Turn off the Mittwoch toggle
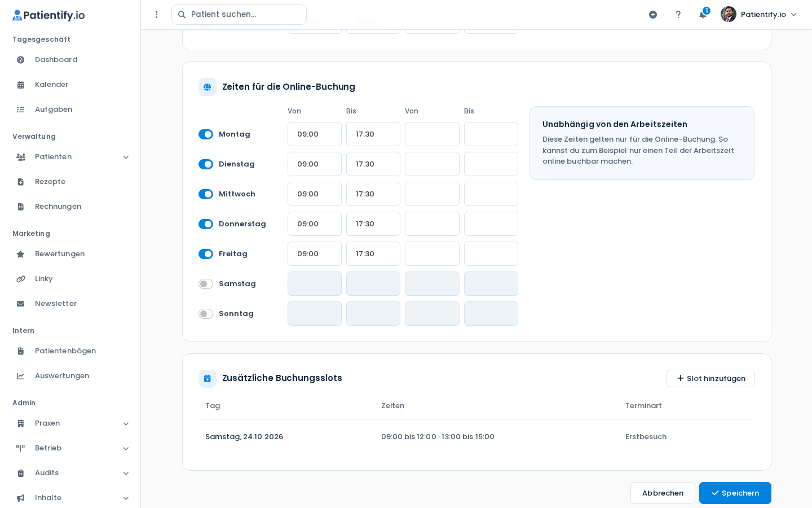 (206, 194)
